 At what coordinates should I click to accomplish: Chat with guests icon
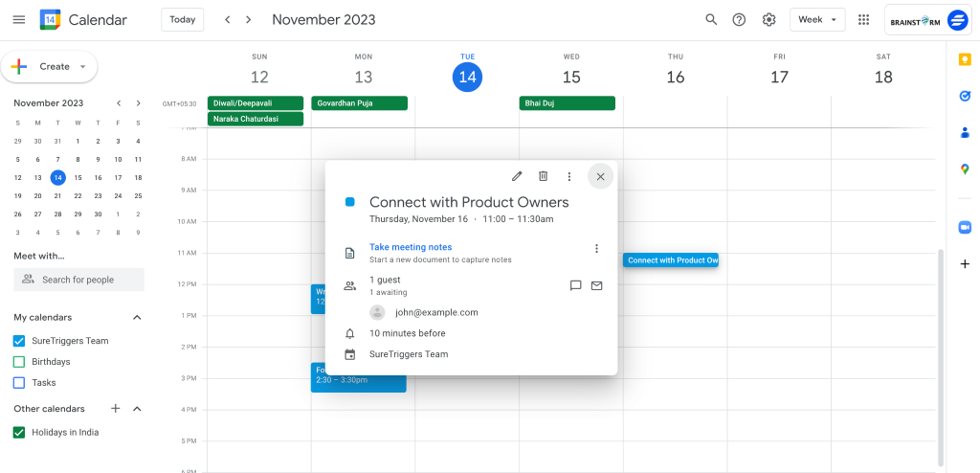pos(575,286)
